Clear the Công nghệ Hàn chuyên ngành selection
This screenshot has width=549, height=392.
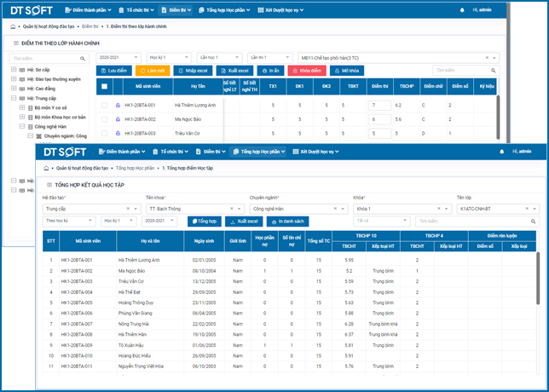tap(335, 209)
